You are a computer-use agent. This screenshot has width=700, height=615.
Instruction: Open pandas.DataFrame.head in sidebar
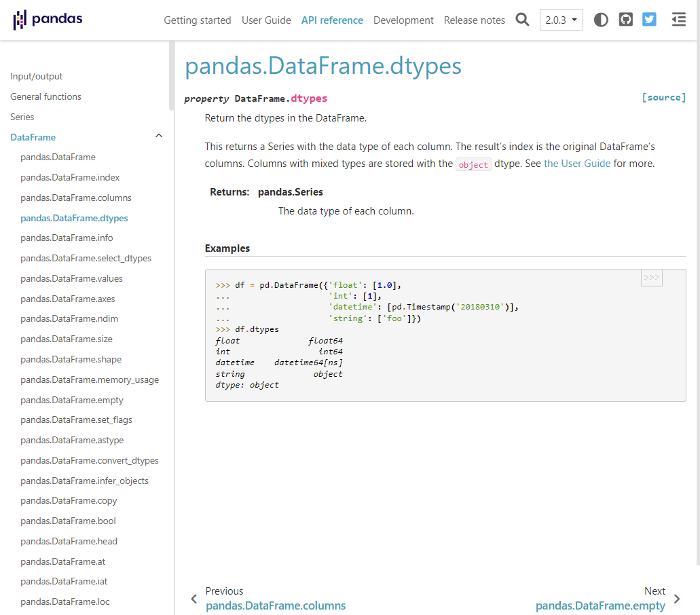coord(69,542)
